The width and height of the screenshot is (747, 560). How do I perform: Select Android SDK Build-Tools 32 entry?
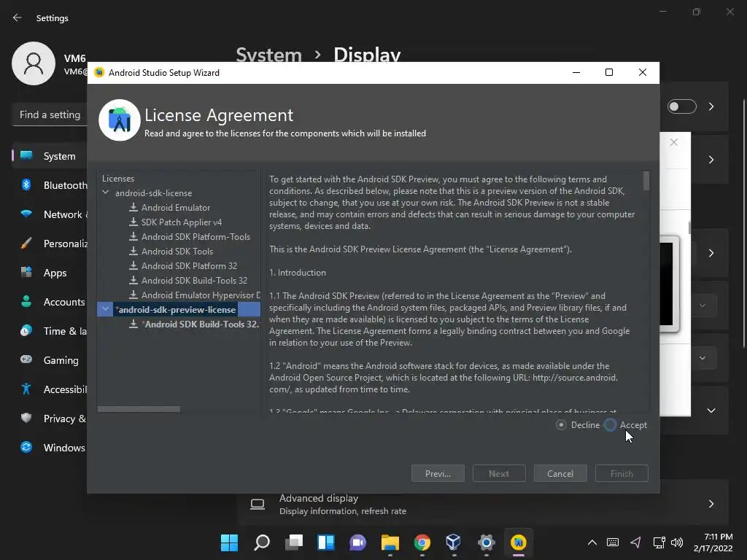point(194,281)
